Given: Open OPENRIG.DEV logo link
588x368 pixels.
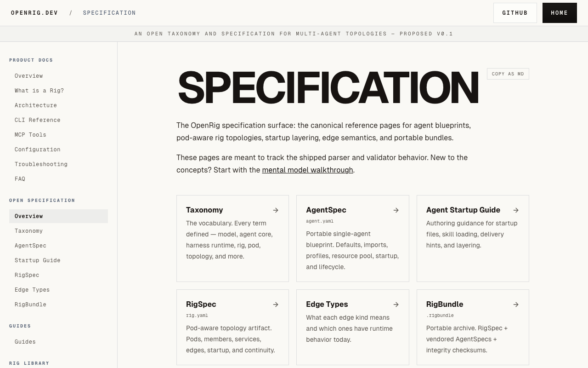Looking at the screenshot, I should (x=34, y=13).
